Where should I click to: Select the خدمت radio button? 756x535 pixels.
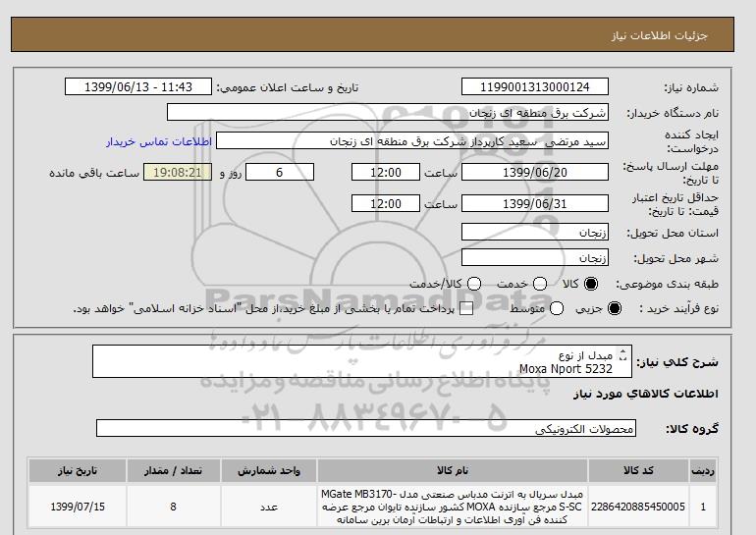pos(540,284)
